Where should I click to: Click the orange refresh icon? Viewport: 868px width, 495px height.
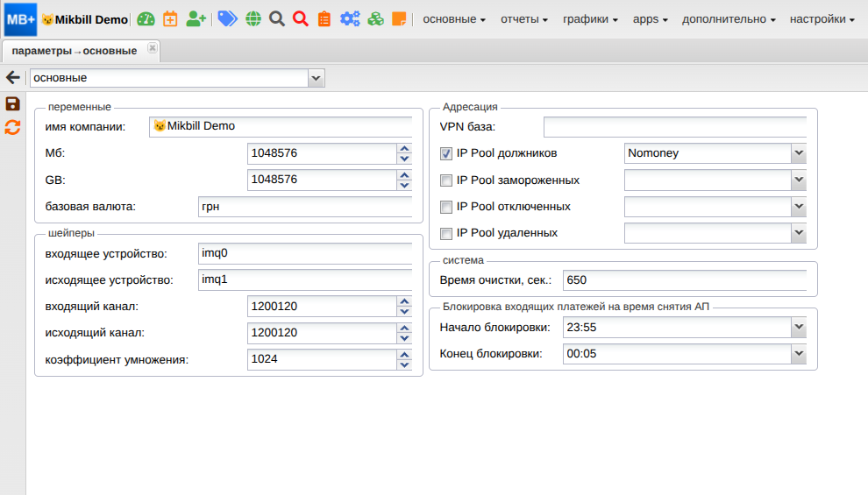[x=13, y=128]
